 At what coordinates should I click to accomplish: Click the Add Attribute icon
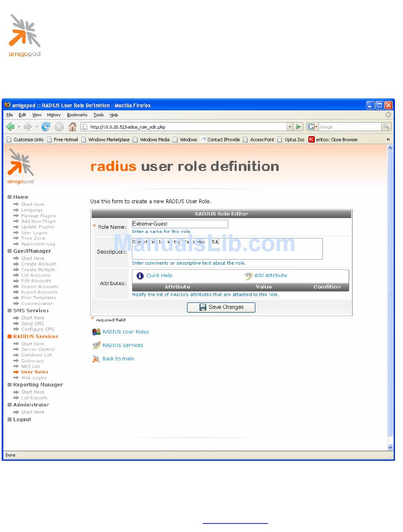pyautogui.click(x=249, y=276)
